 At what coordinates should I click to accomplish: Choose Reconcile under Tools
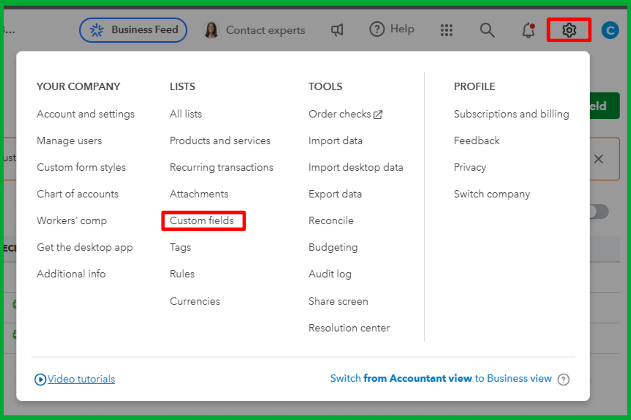tap(331, 220)
